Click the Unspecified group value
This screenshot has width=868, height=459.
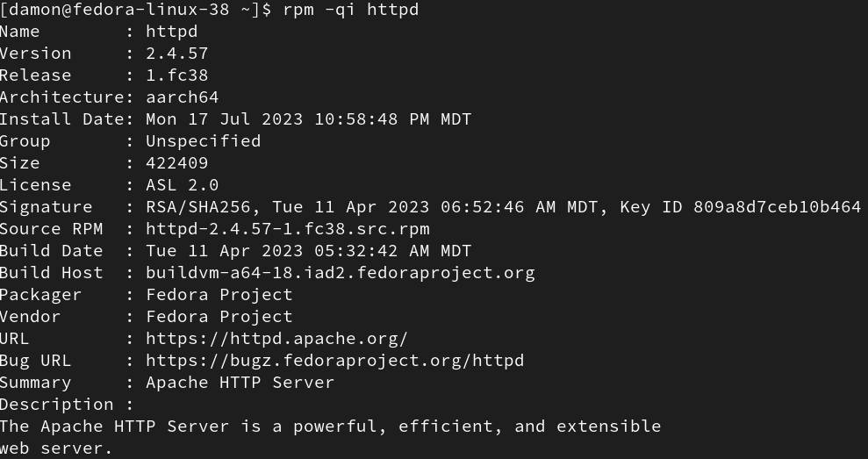point(203,141)
